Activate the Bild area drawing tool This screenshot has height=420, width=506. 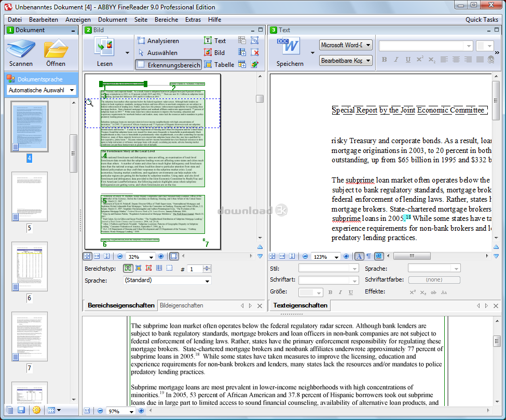pos(217,52)
